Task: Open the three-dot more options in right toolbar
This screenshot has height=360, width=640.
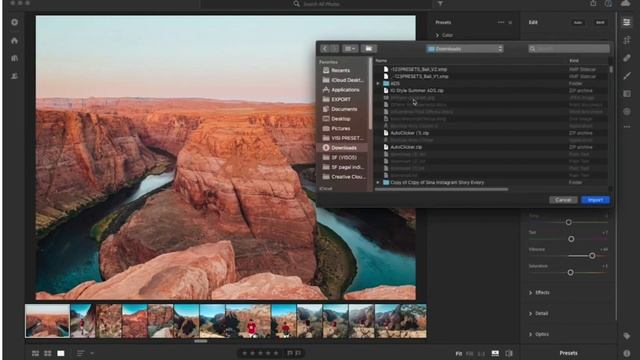Action: (x=627, y=127)
